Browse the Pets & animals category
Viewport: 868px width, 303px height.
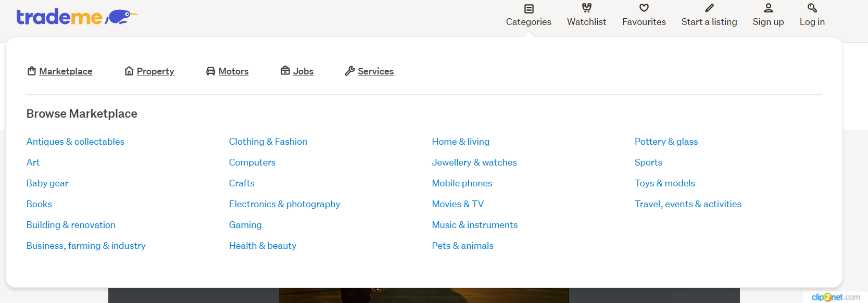463,246
